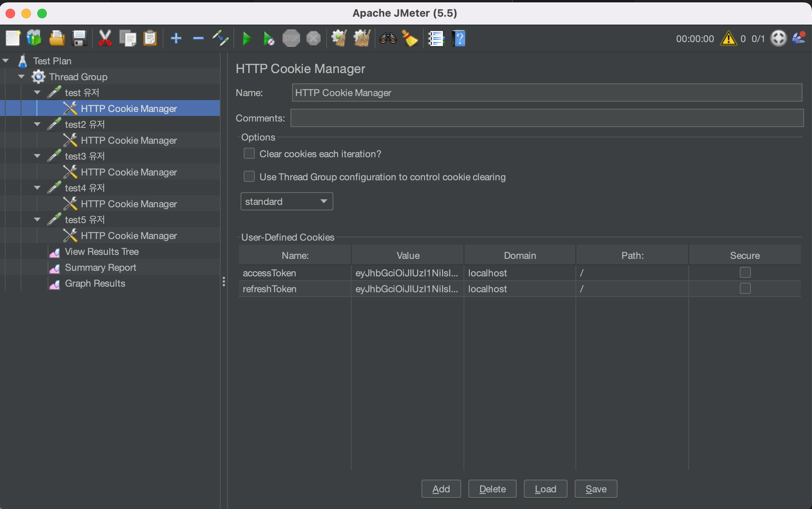Create a new test plan via New icon
Viewport: 812px width, 509px height.
[13, 39]
